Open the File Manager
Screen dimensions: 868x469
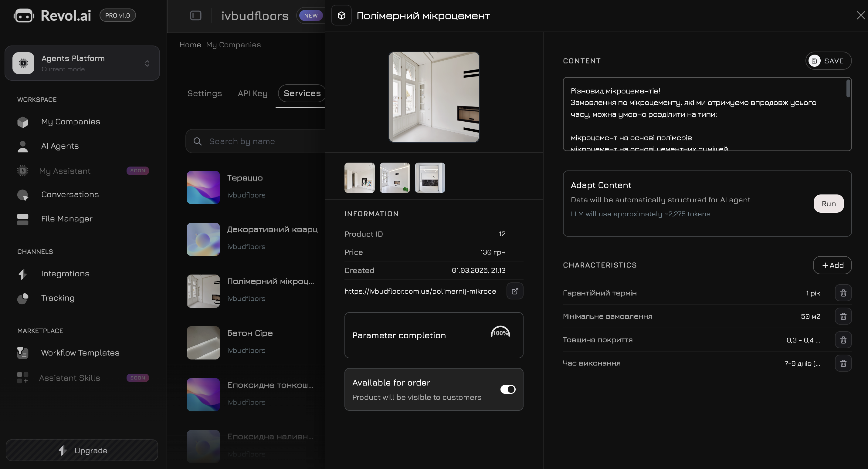[x=66, y=219]
